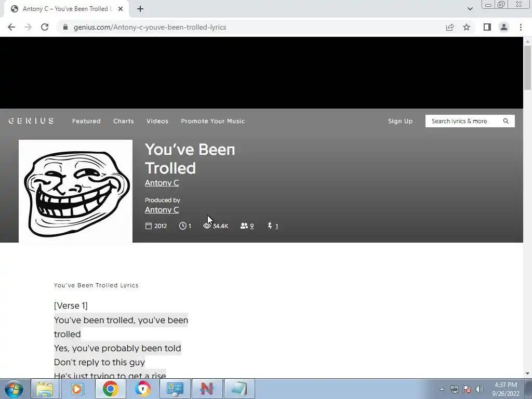Open a new browser tab
The width and height of the screenshot is (532, 399).
pyautogui.click(x=140, y=9)
